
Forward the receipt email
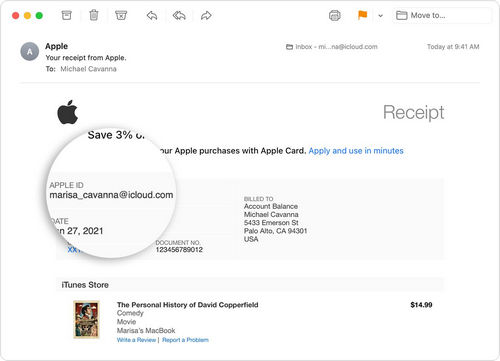(x=206, y=15)
